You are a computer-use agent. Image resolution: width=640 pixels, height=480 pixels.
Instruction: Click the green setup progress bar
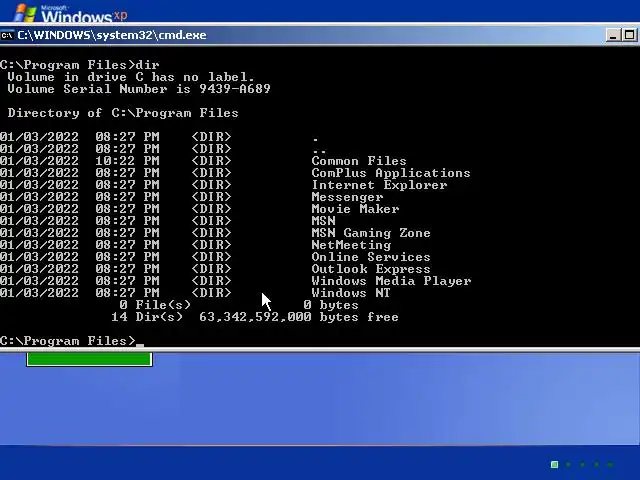point(89,360)
